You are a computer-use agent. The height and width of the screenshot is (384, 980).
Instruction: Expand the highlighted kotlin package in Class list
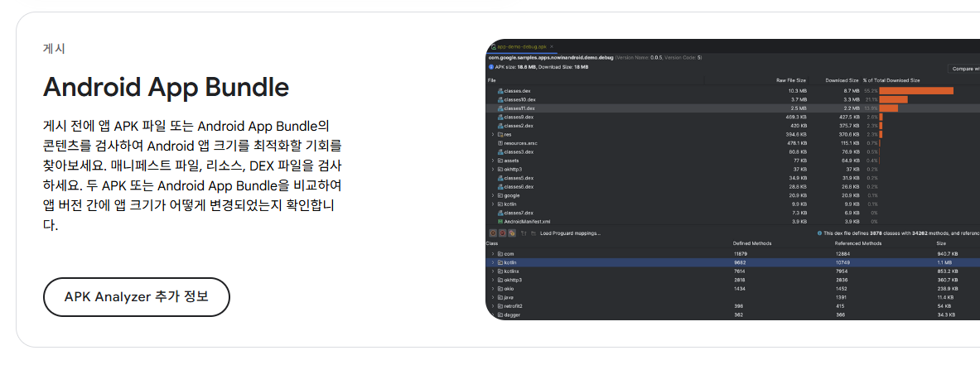coord(493,263)
